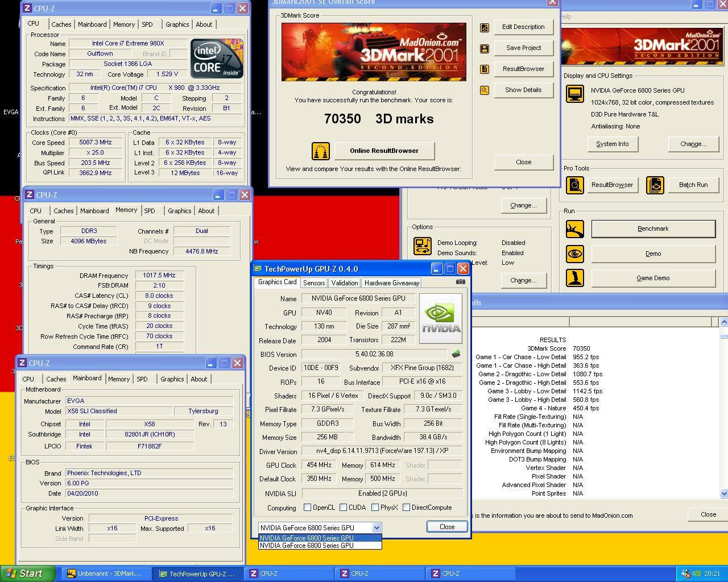Open About tab in Memory CPU-Z window

tap(206, 211)
